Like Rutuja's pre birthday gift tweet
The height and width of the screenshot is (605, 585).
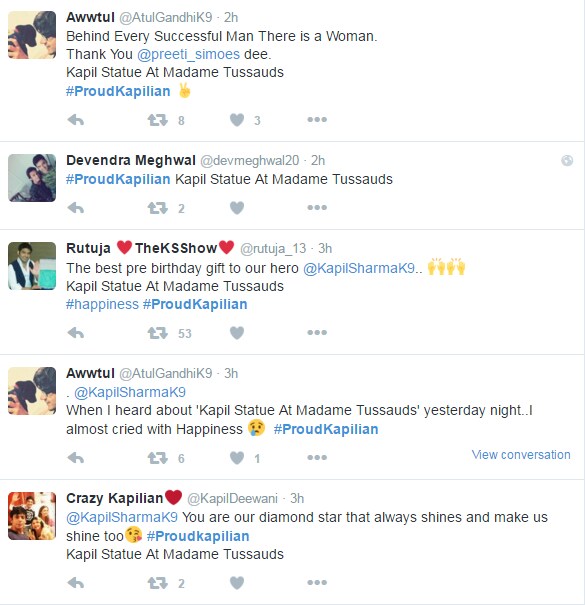(237, 333)
